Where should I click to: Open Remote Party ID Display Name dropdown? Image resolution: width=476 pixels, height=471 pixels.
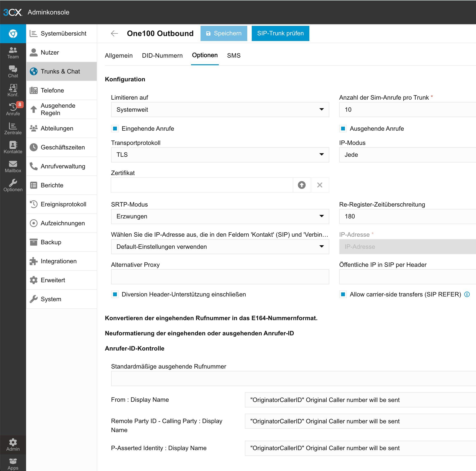(361, 421)
